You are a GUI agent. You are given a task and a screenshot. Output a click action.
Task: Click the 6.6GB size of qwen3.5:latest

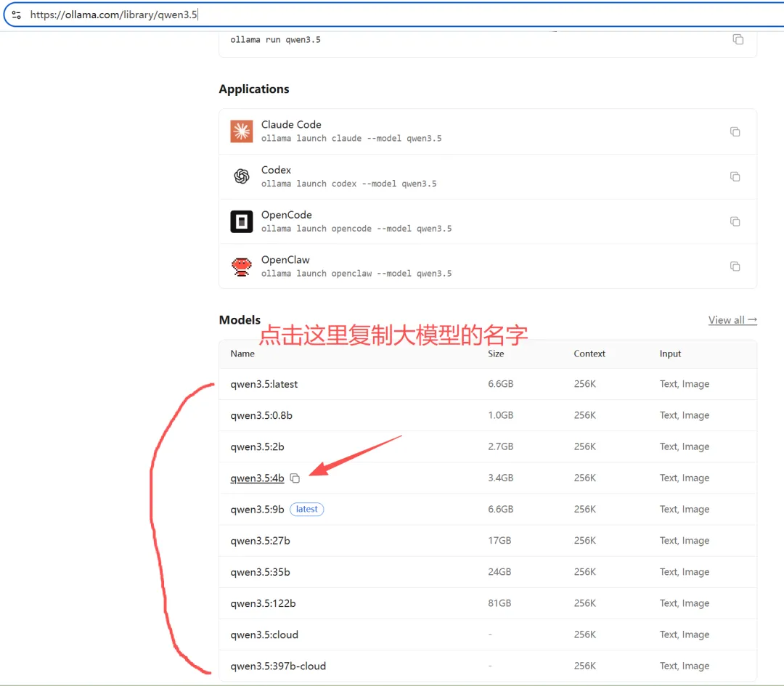click(x=500, y=384)
